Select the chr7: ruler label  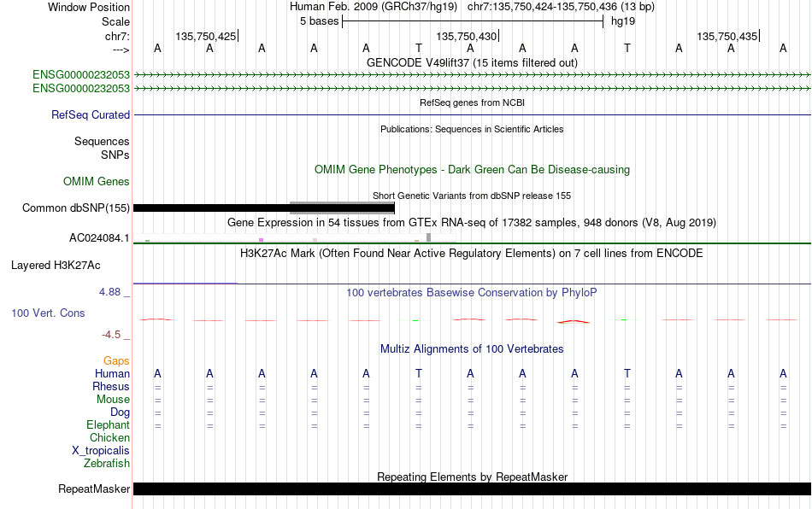click(x=117, y=36)
